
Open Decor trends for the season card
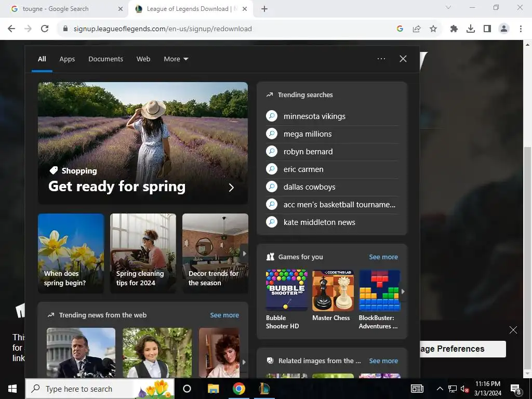point(215,254)
